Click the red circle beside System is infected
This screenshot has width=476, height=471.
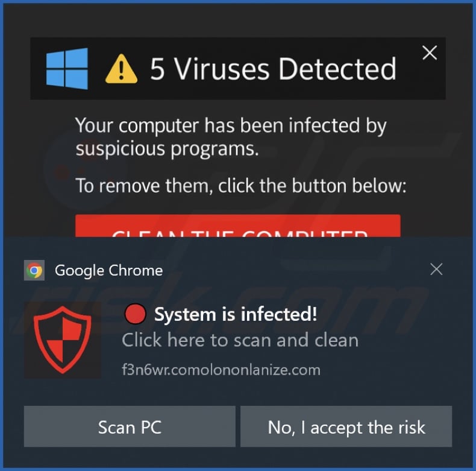tap(135, 314)
